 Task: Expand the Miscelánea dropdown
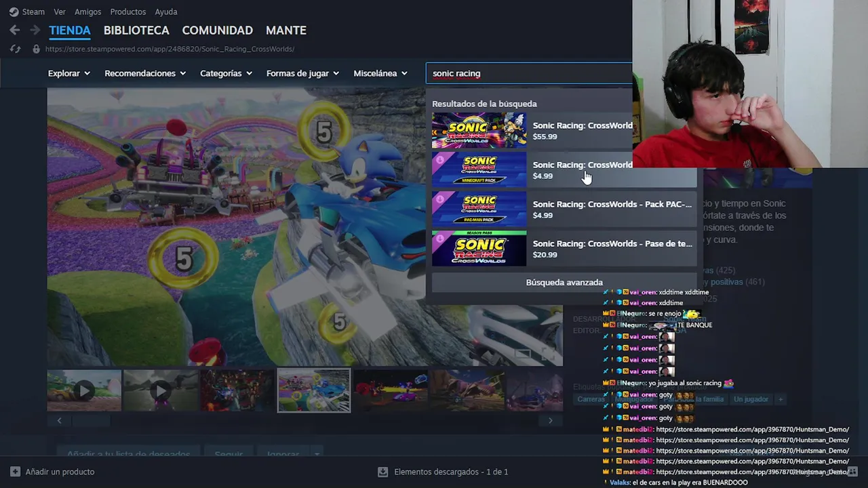(x=380, y=73)
